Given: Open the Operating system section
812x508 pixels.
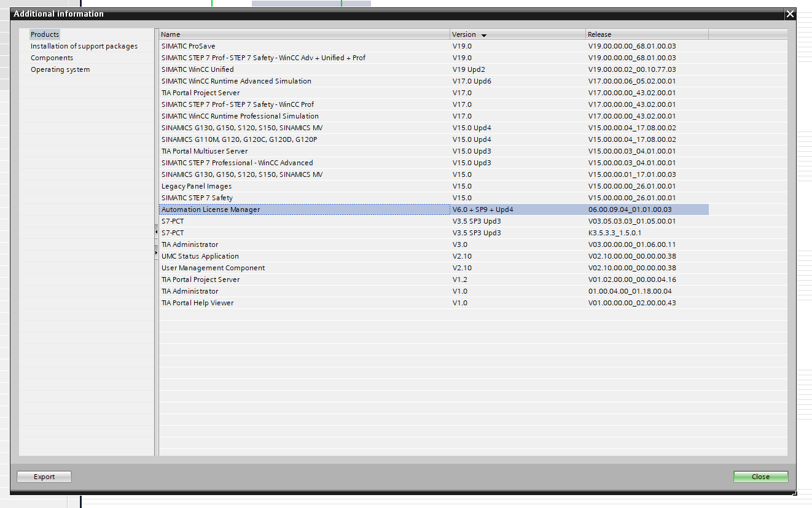Looking at the screenshot, I should (x=60, y=69).
